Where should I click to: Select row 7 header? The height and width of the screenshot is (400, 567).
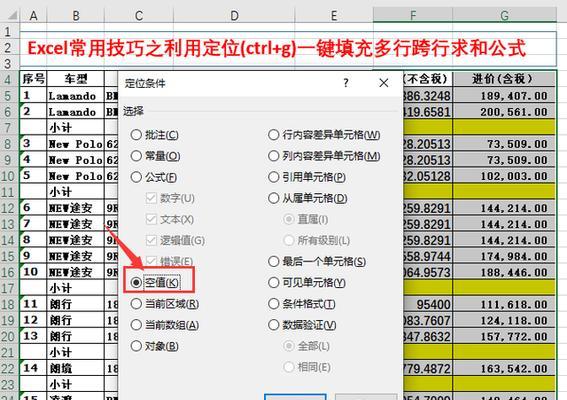[x=9, y=128]
